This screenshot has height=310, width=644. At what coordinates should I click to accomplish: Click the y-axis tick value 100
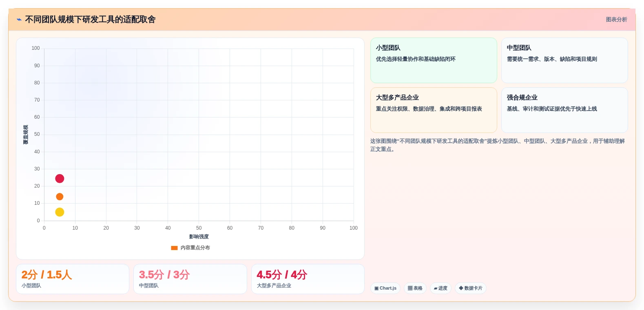(x=36, y=48)
